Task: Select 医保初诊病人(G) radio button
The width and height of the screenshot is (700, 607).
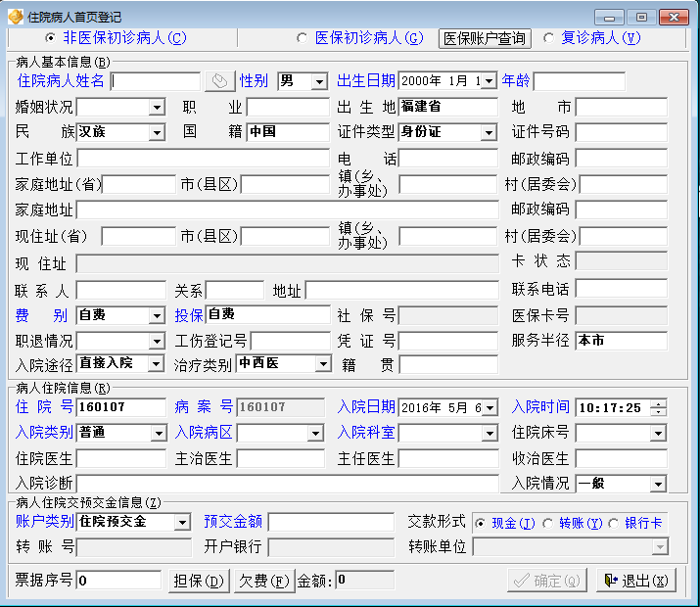Action: click(303, 38)
